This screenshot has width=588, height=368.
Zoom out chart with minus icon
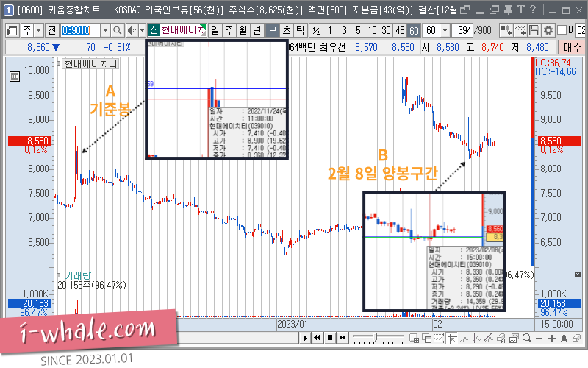[x=539, y=339]
